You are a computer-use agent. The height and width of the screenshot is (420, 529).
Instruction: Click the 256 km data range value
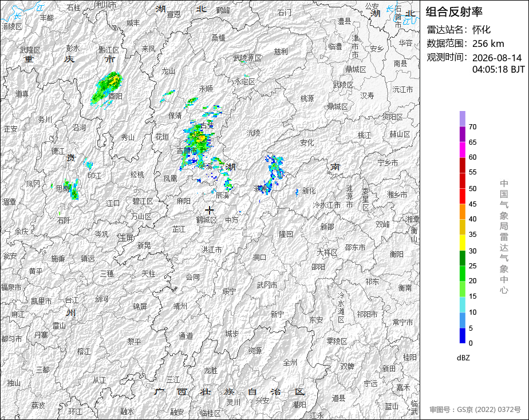click(488, 43)
